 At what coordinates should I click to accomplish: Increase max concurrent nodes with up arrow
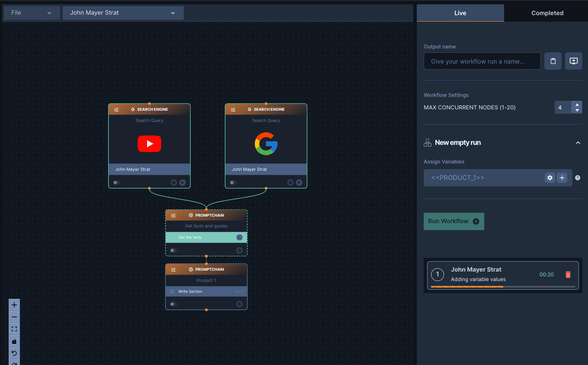[x=577, y=104]
